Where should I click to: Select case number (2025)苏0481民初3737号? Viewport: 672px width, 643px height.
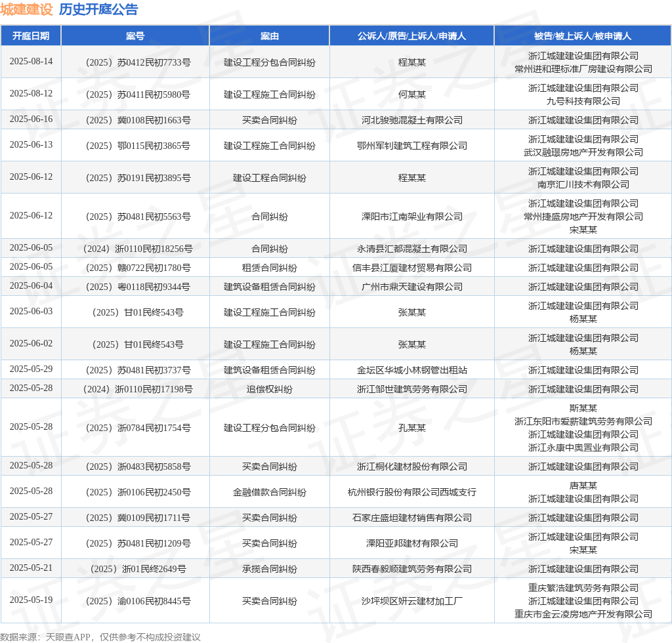click(138, 371)
